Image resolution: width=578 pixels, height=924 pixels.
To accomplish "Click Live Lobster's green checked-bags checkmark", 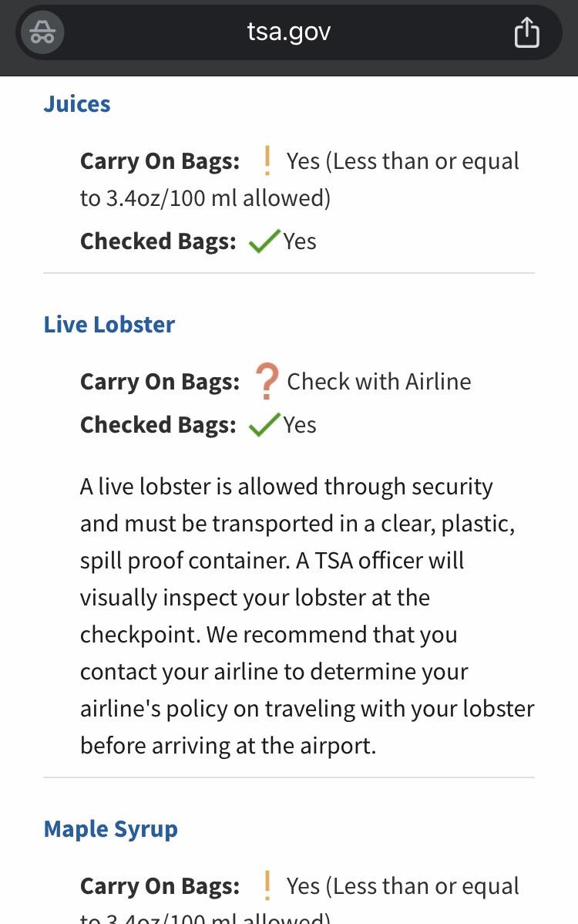I will coord(264,425).
